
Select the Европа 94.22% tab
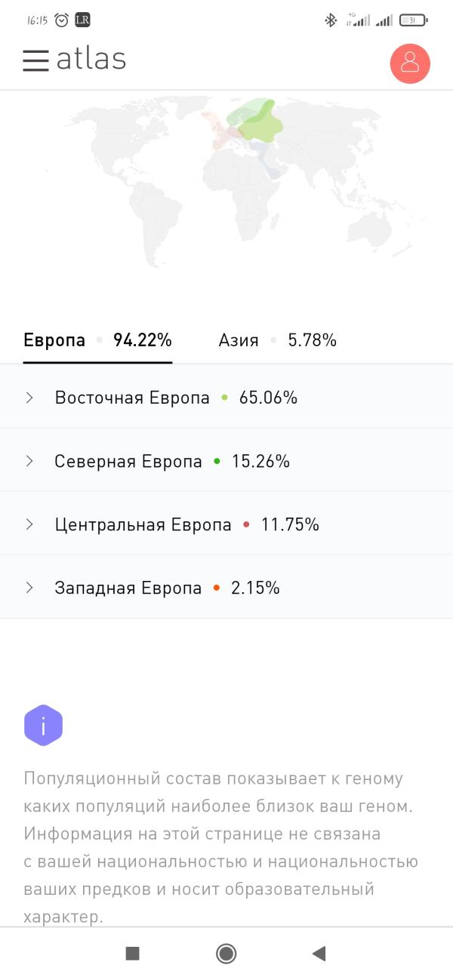click(x=98, y=340)
